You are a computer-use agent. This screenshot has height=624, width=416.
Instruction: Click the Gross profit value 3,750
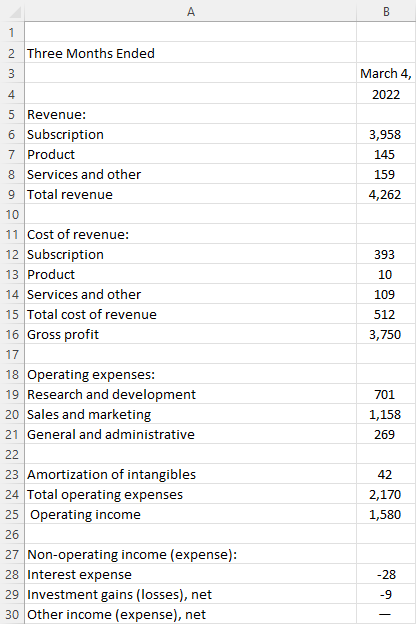[386, 334]
